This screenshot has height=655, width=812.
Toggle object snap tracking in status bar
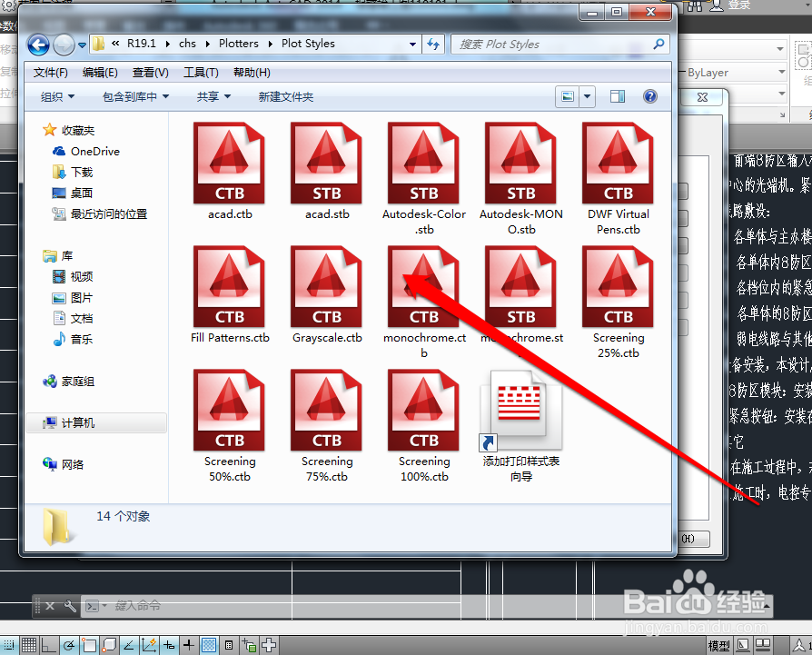click(128, 645)
